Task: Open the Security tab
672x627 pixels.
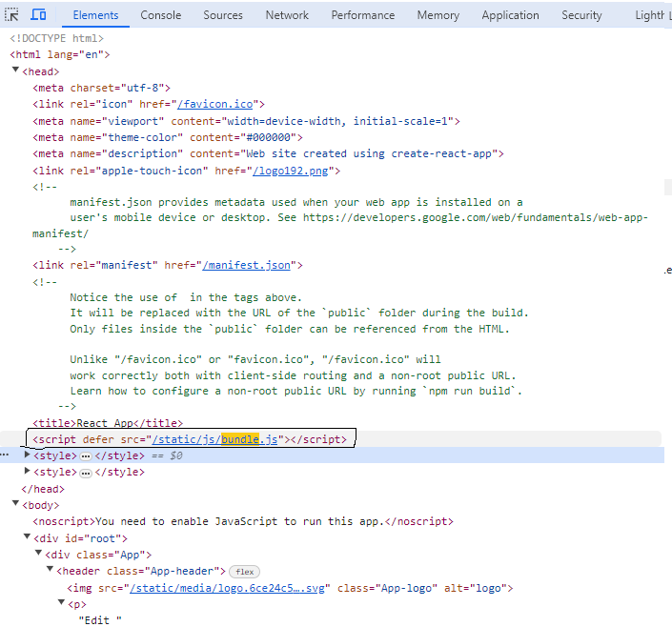Action: (x=581, y=15)
